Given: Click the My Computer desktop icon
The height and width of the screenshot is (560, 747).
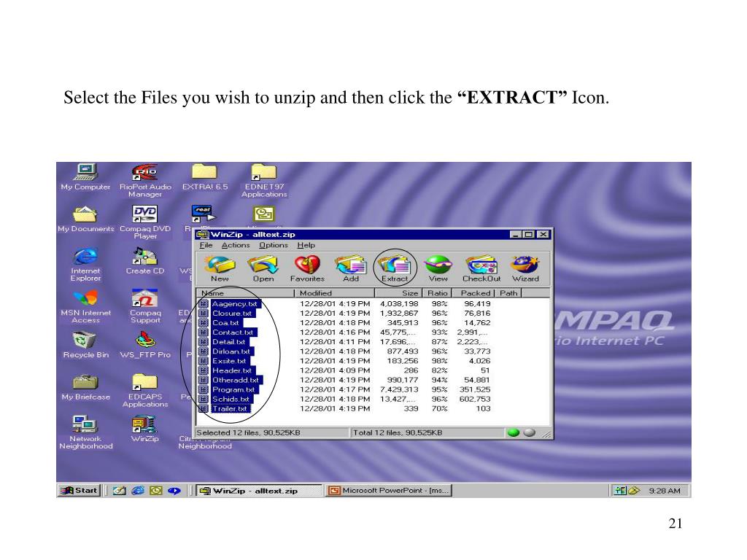Looking at the screenshot, I should pos(86,176).
